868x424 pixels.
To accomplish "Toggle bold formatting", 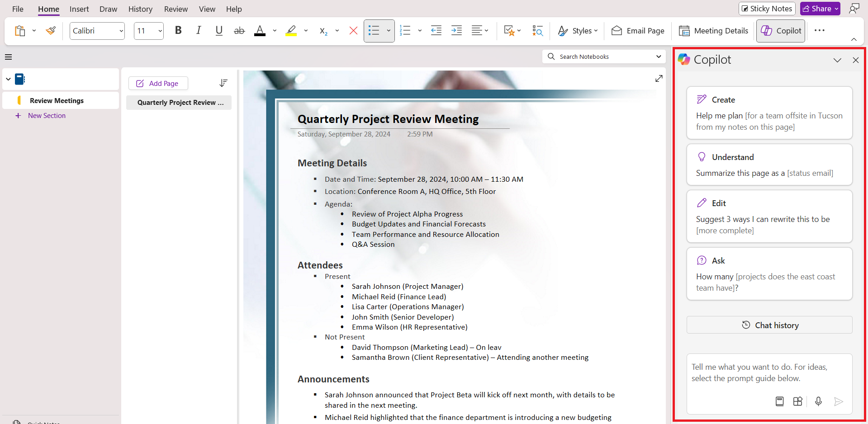I will pyautogui.click(x=178, y=30).
